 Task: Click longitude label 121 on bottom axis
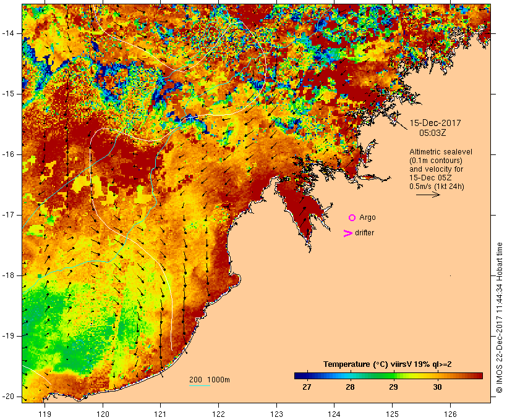click(161, 414)
